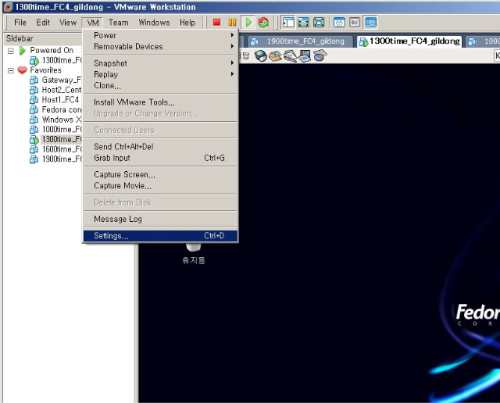500x403 pixels.
Task: Click the trash desktop icon labeled 휴지통
Action: point(193,253)
